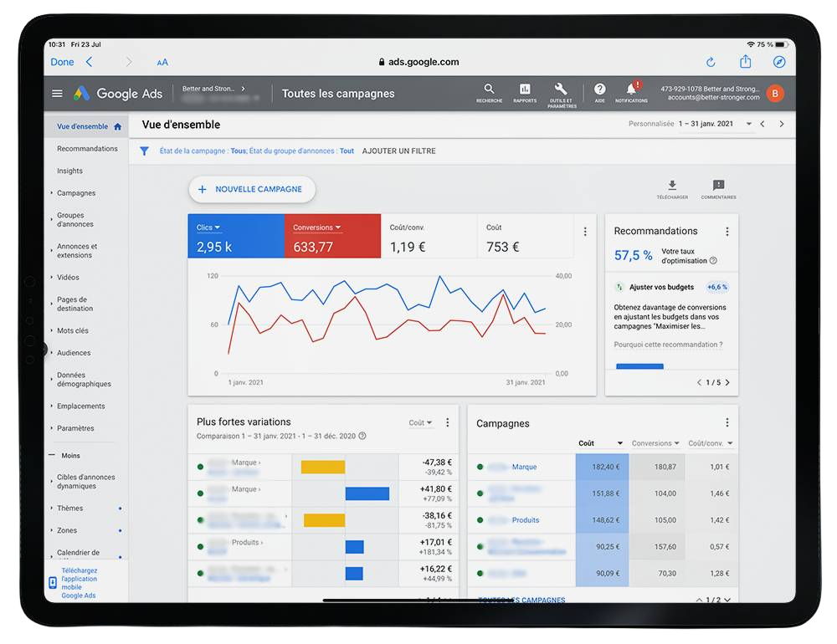This screenshot has width=837, height=644.
Task: Open the Commentaires feedback icon
Action: click(x=716, y=186)
